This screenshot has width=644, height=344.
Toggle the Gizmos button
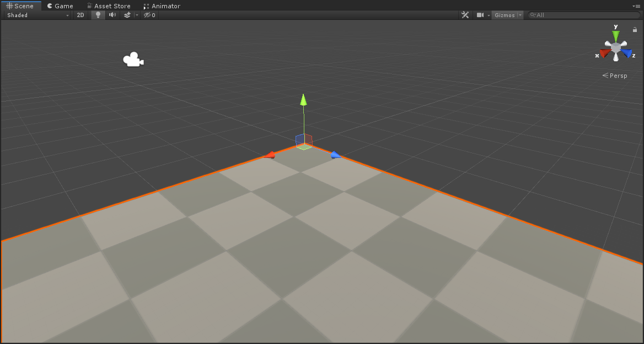pyautogui.click(x=505, y=15)
